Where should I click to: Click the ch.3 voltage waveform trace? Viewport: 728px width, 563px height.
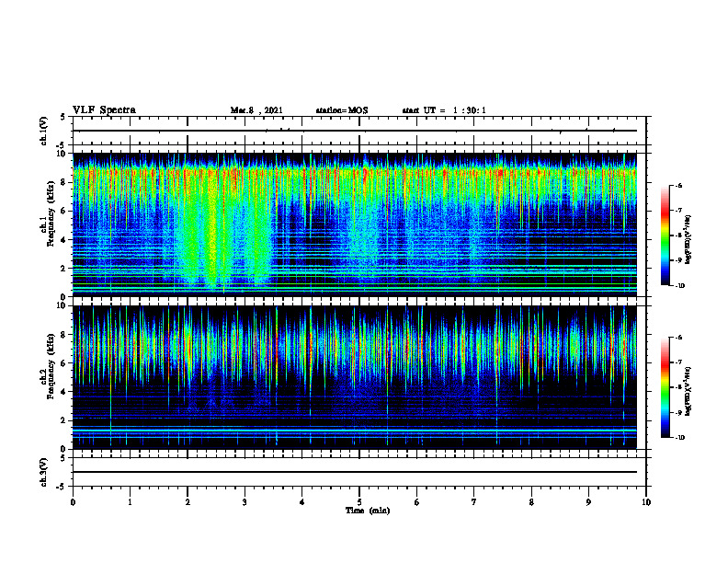[355, 472]
